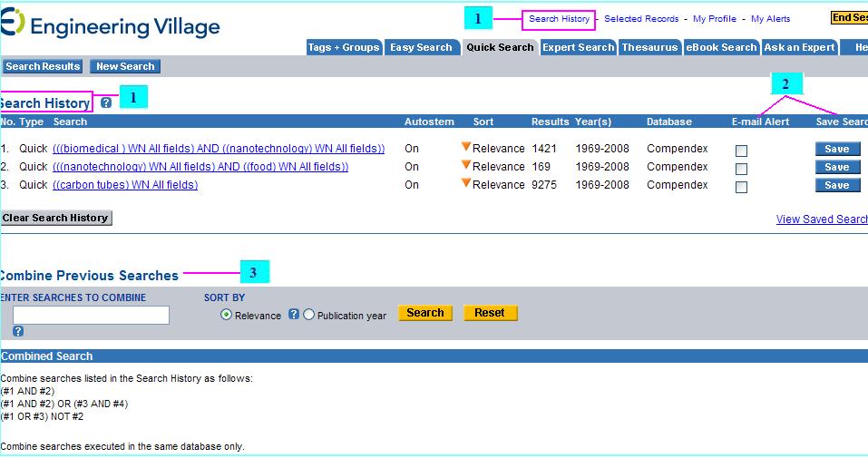
Task: Open View Saved Searches link
Action: [x=822, y=219]
